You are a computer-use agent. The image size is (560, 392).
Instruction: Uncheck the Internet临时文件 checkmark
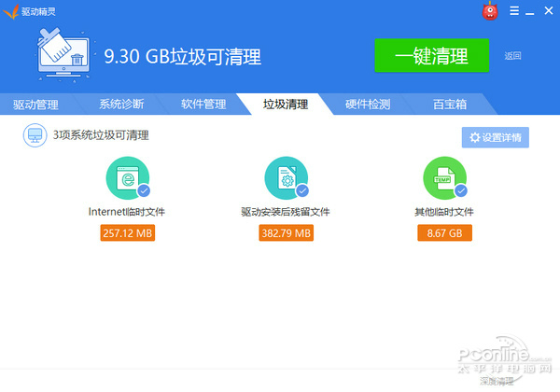pos(144,191)
